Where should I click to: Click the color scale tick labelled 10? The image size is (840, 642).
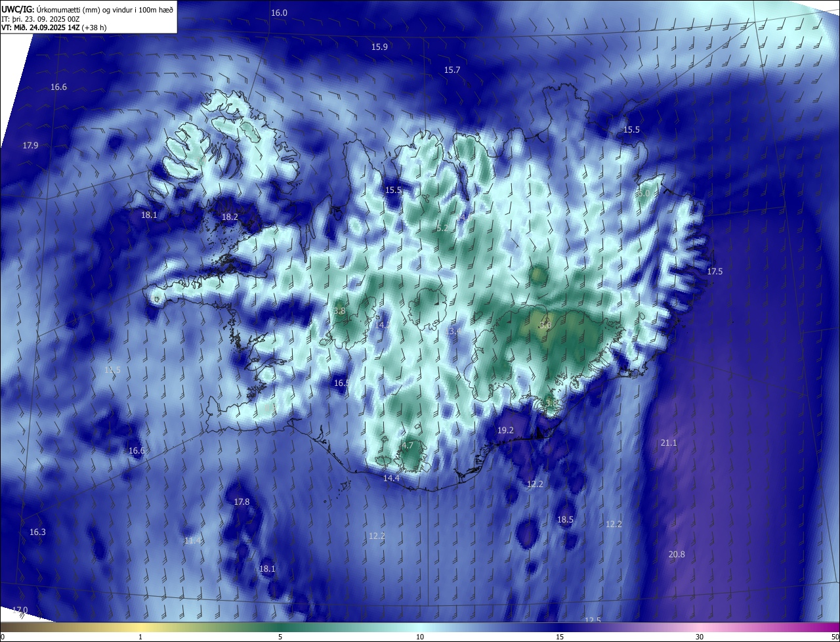[420, 637]
